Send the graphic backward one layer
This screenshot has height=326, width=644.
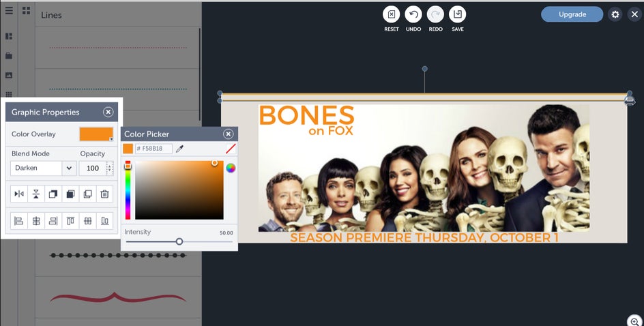tap(70, 194)
